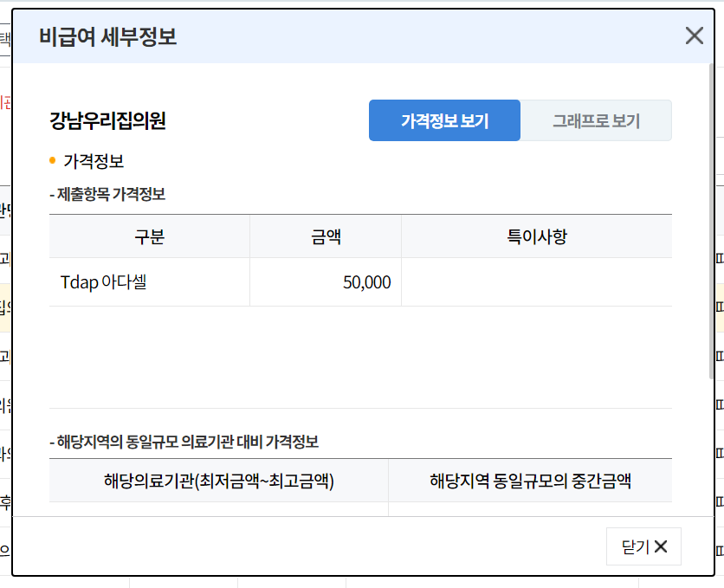Click the 특이사항 column header

click(x=537, y=236)
